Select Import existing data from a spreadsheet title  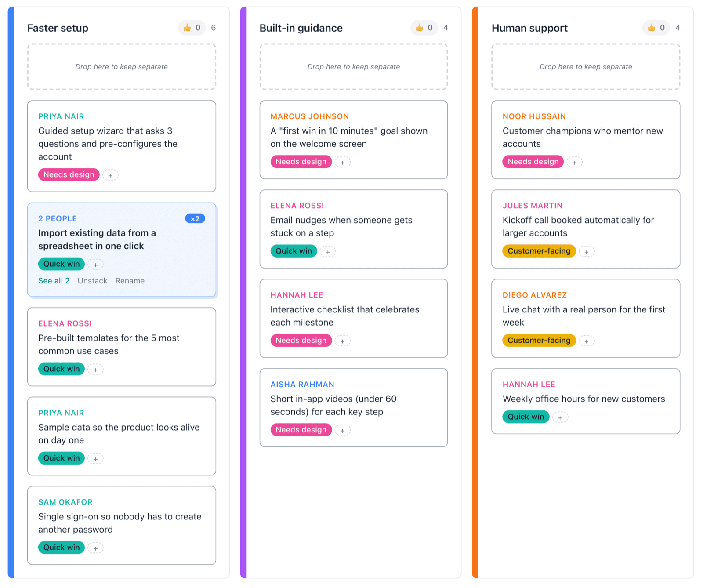tap(97, 240)
